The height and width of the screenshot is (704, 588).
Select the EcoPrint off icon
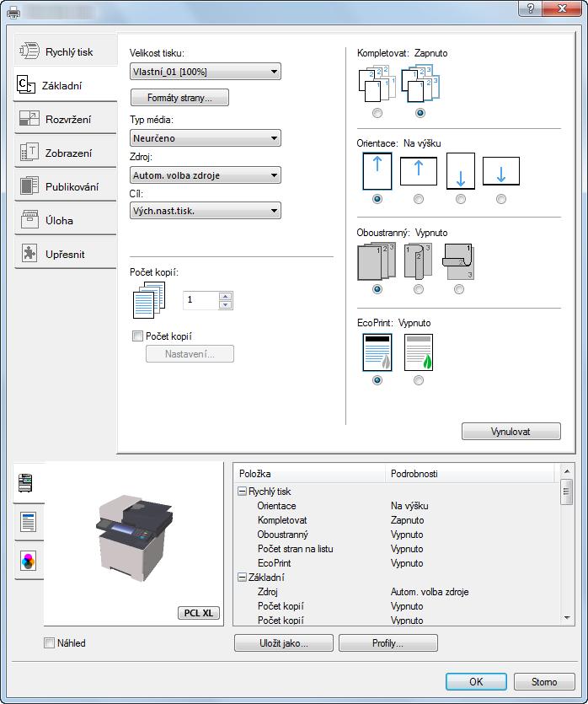pos(377,352)
